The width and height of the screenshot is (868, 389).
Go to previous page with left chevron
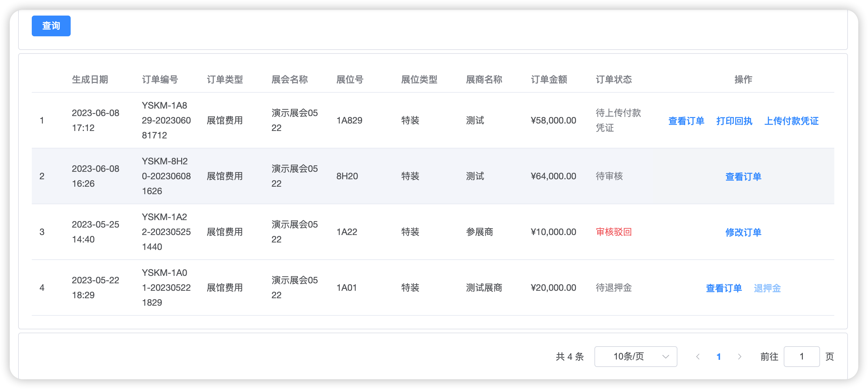pyautogui.click(x=698, y=356)
